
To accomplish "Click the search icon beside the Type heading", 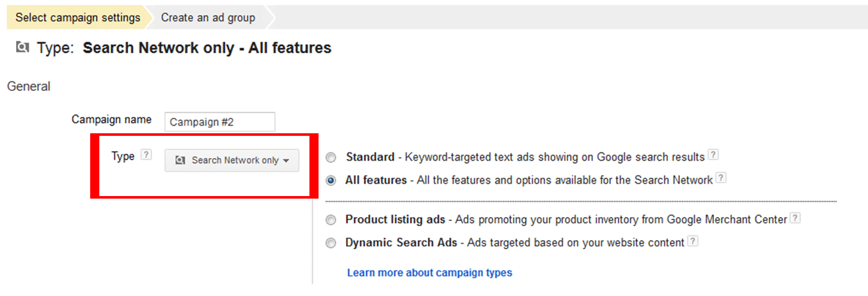I will click(x=22, y=47).
